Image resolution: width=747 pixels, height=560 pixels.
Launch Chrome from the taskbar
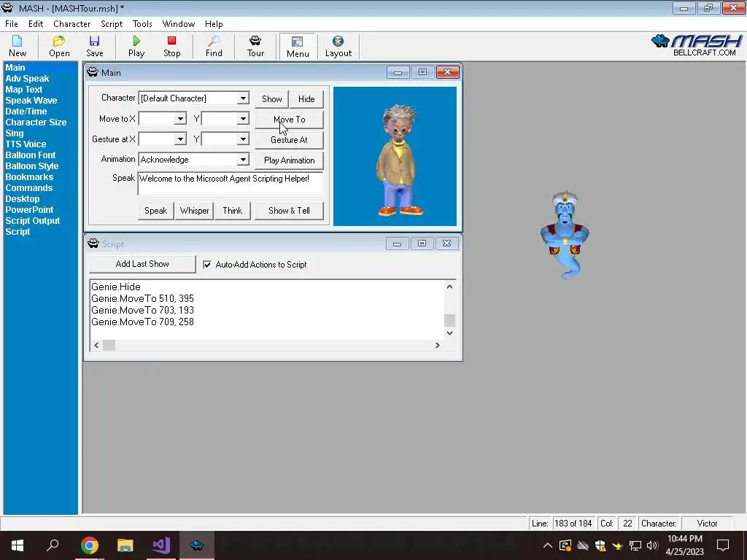click(x=89, y=545)
